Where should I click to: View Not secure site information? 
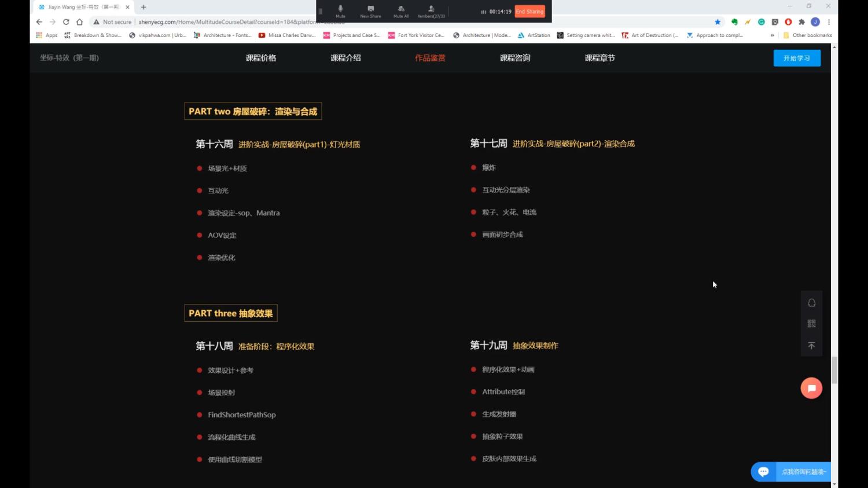[x=113, y=22]
